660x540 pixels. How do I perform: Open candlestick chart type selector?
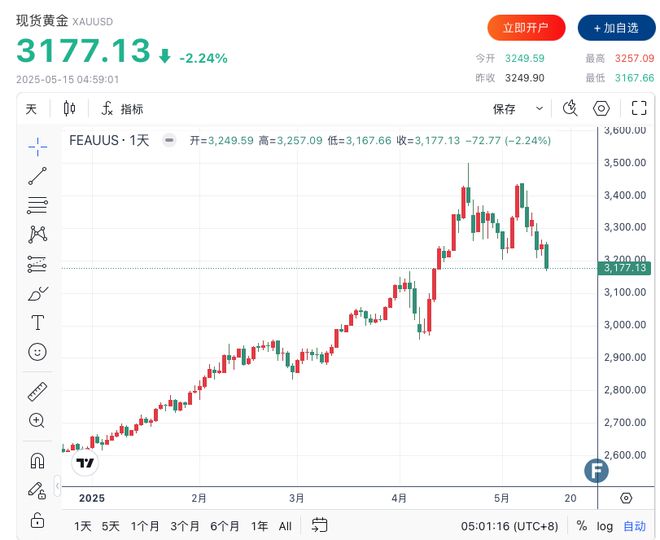(69, 109)
